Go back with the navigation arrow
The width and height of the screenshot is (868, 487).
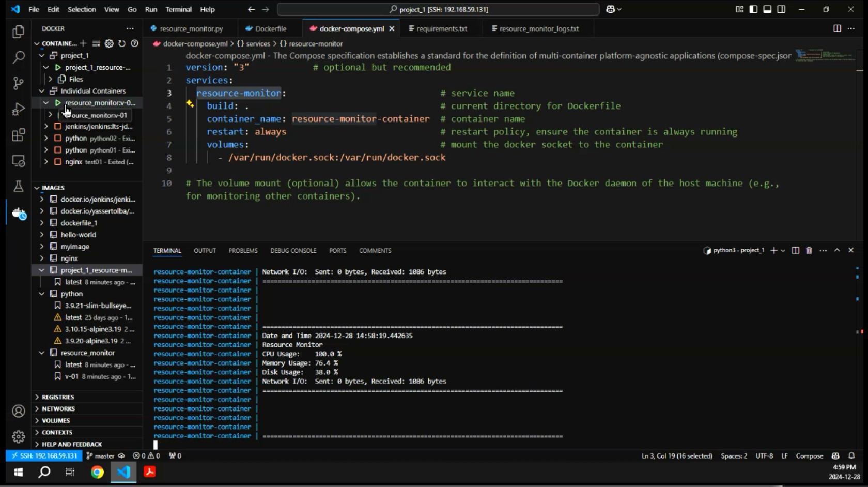251,9
